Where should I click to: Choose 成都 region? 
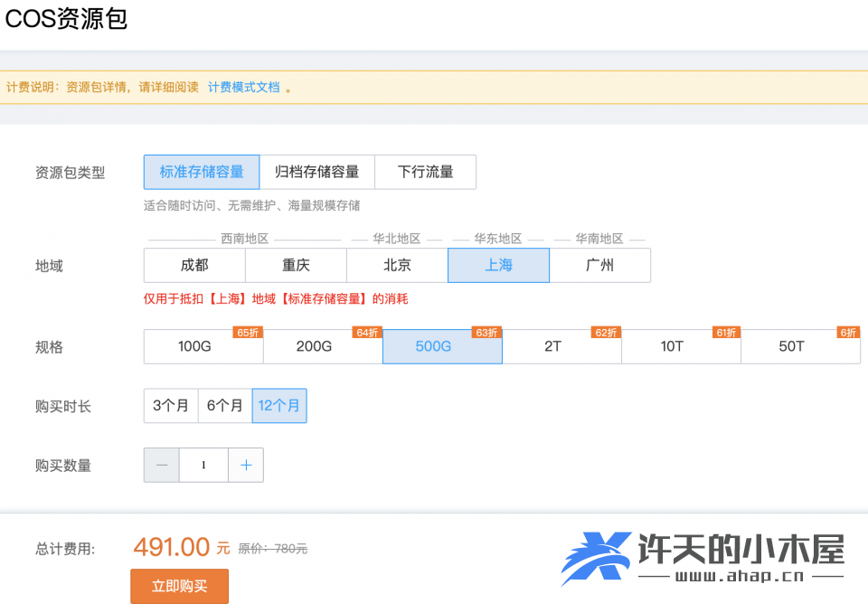pos(194,265)
